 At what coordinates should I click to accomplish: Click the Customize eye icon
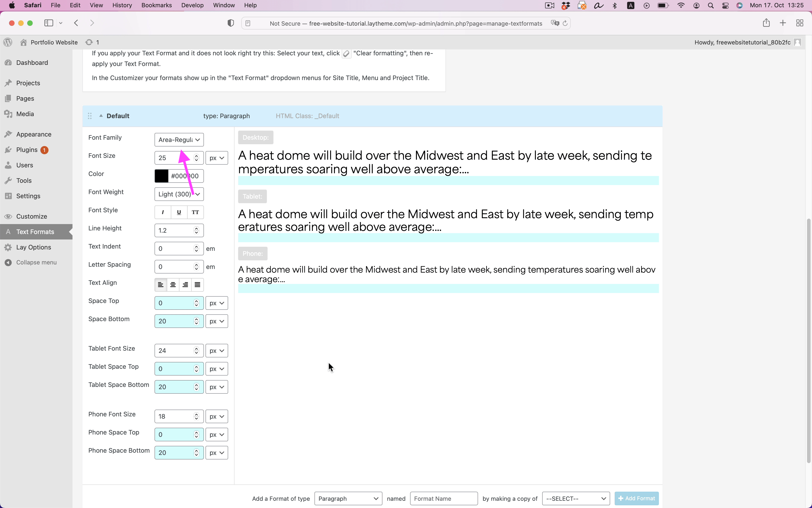point(8,216)
